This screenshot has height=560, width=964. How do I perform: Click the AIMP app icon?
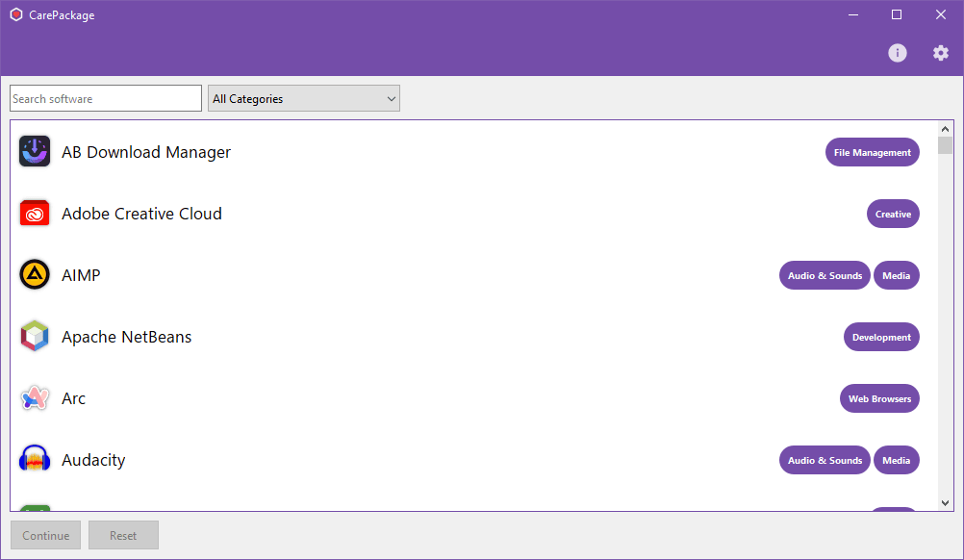(x=35, y=275)
